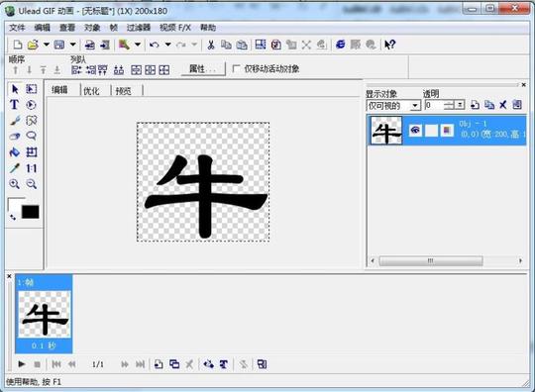Toggle eye visibility for Obj-1
The image size is (535, 392).
(x=415, y=130)
